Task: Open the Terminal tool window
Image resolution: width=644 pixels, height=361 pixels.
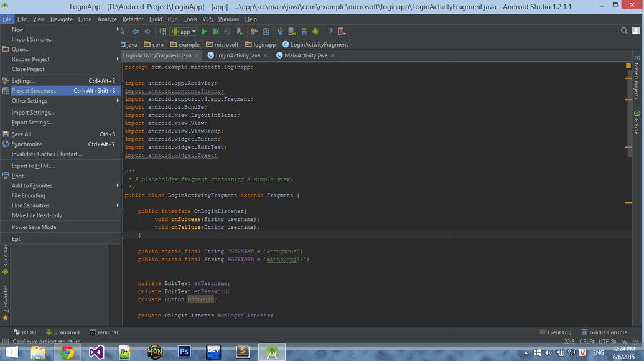Action: pyautogui.click(x=103, y=332)
